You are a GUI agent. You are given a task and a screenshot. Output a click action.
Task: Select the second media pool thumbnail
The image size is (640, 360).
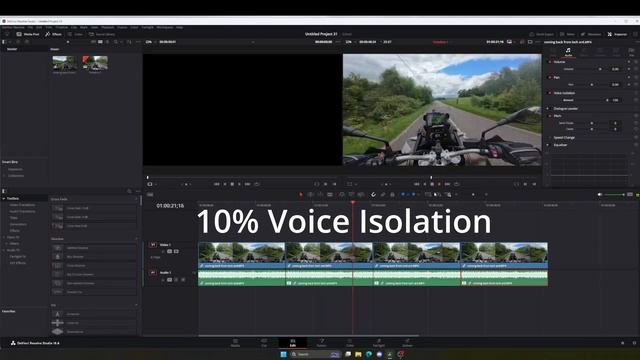[x=95, y=63]
